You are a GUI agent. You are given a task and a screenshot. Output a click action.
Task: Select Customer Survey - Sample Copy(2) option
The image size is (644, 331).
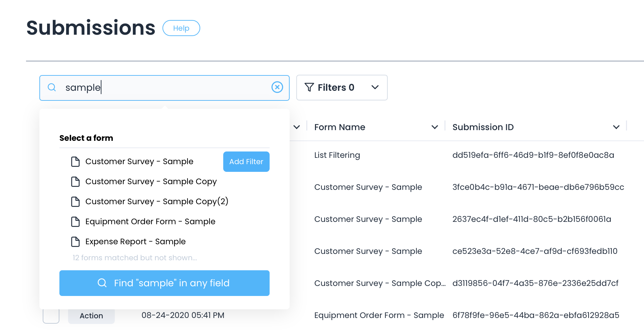(x=157, y=202)
